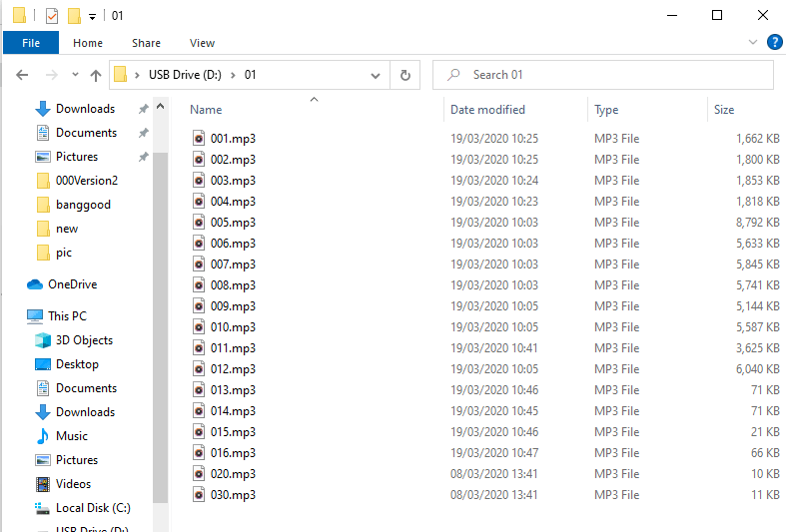787x532 pixels.
Task: Click the Back navigation arrow
Action: pyautogui.click(x=22, y=75)
